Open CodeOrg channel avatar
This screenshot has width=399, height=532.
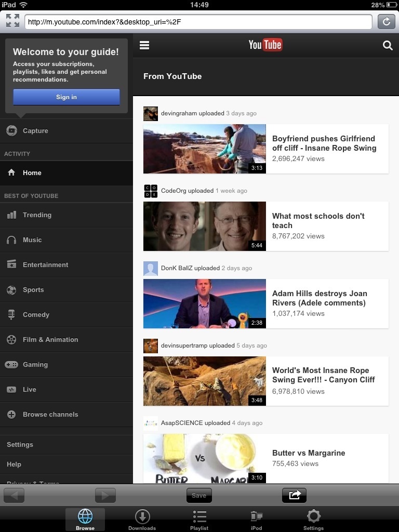(151, 191)
